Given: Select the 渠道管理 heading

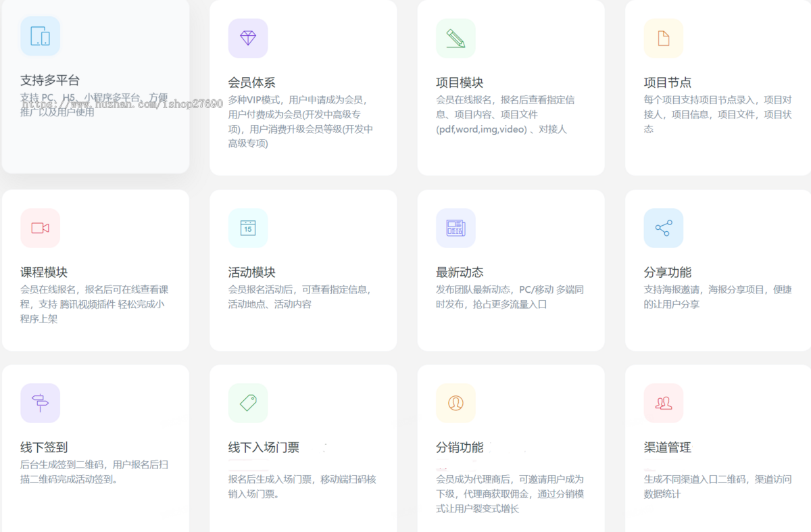Looking at the screenshot, I should pyautogui.click(x=668, y=448).
